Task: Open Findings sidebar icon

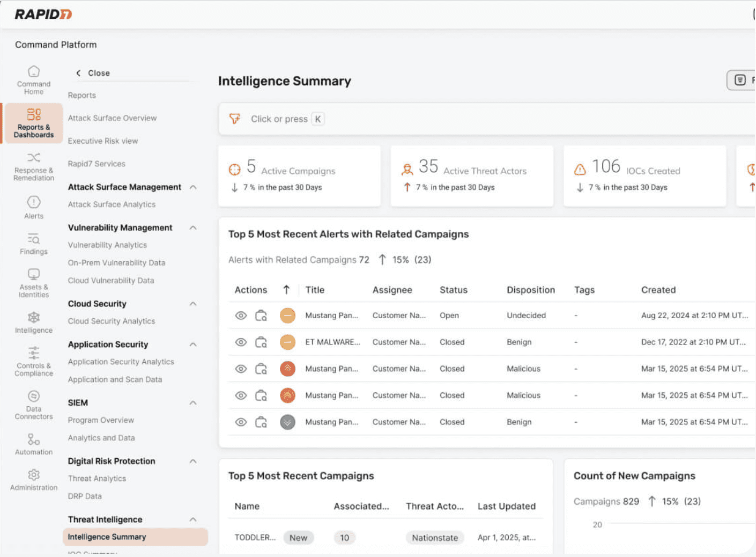Action: 34,244
